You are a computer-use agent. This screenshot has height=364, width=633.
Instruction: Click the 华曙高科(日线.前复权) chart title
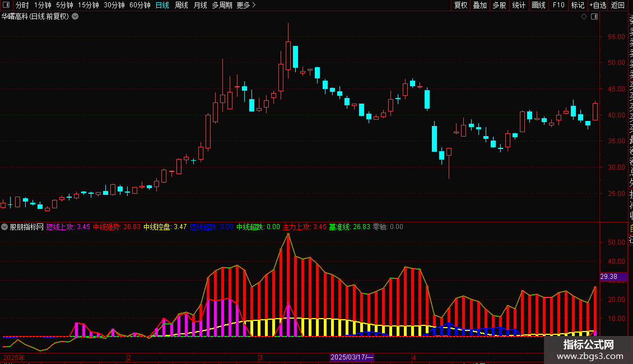point(35,17)
